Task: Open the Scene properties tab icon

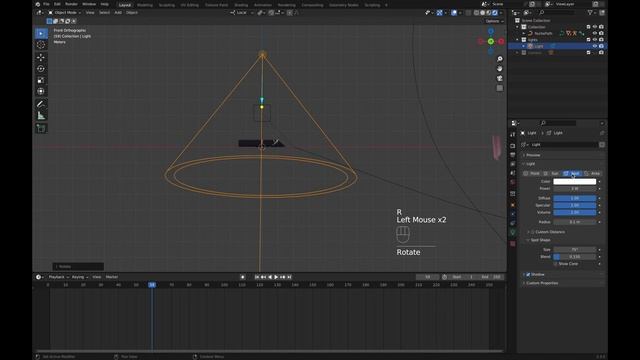Action: click(513, 173)
